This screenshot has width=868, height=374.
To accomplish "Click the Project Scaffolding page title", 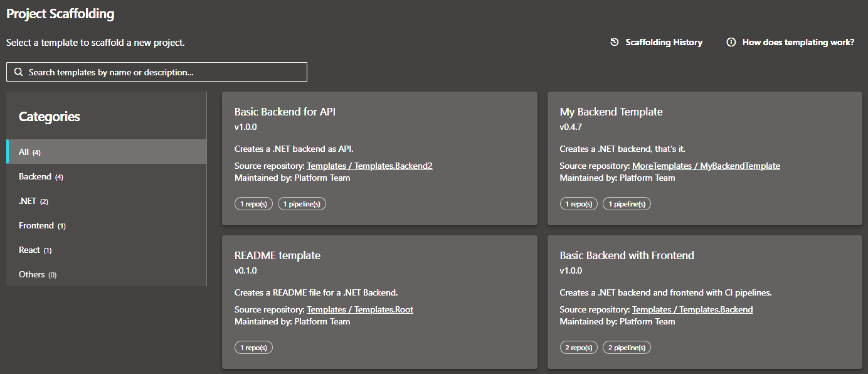I will tap(60, 14).
